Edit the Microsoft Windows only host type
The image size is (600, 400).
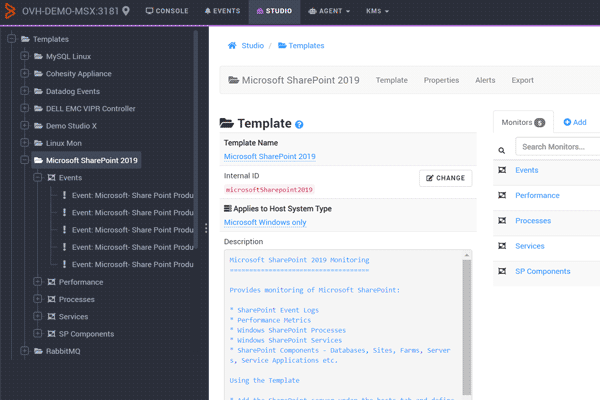click(x=265, y=222)
